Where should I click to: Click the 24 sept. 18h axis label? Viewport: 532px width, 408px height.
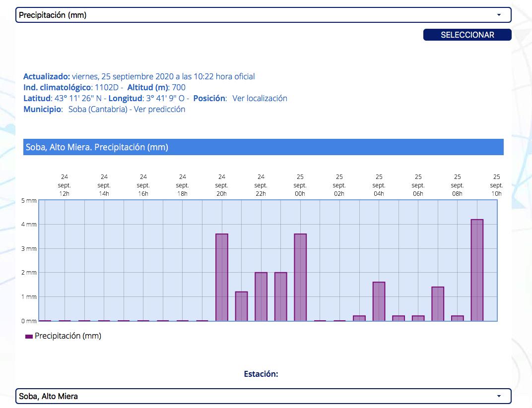(183, 185)
